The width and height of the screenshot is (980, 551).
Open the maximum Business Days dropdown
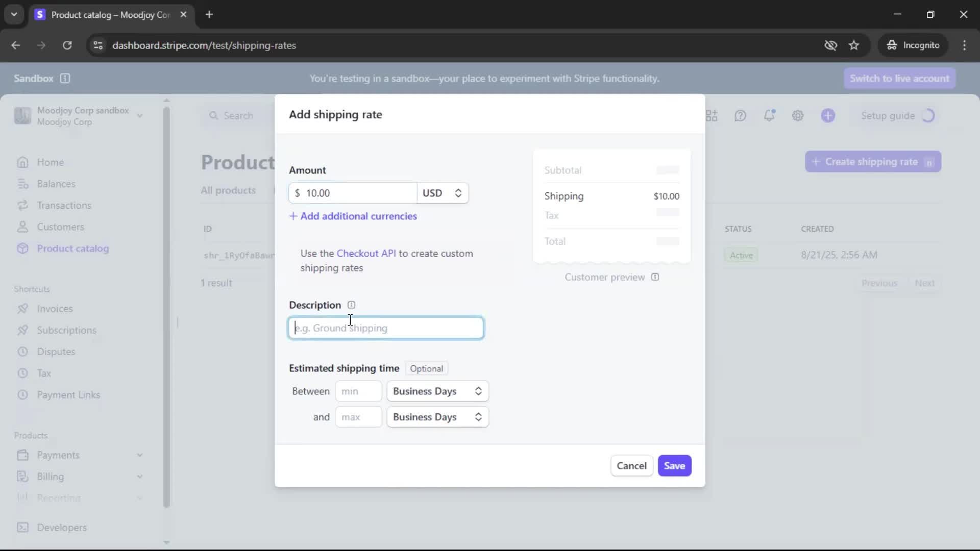(x=437, y=417)
